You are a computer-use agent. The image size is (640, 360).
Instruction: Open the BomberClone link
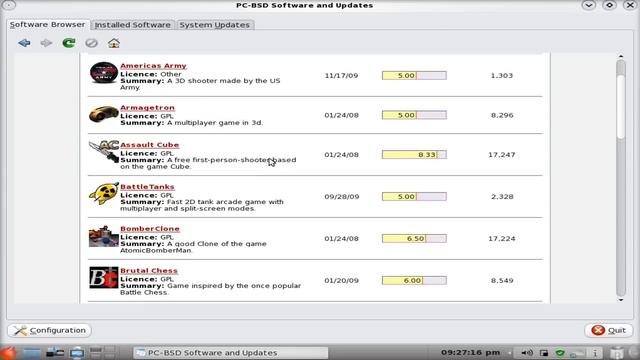[150, 229]
